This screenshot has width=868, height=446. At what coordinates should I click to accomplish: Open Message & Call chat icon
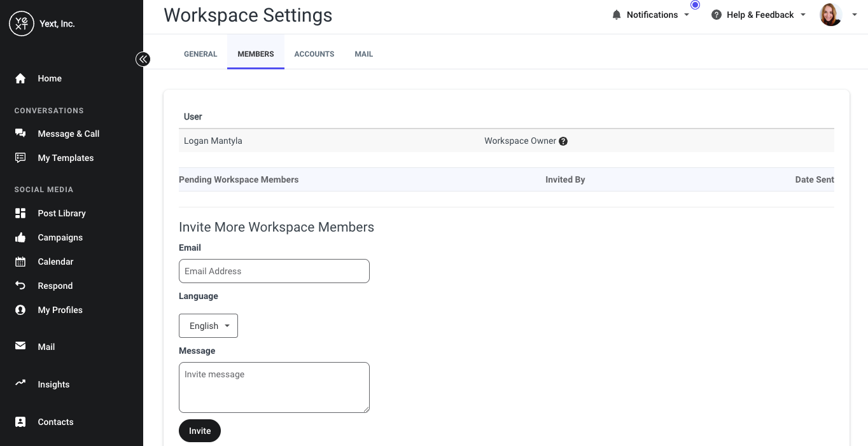point(20,134)
